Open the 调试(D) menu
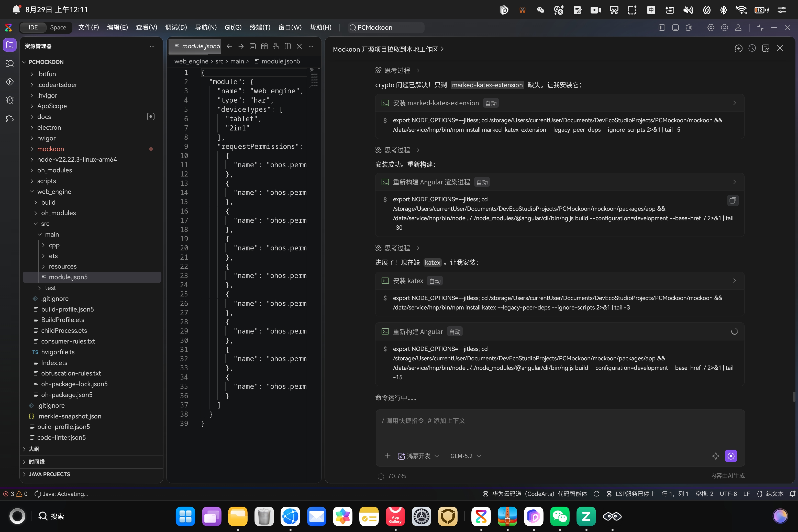The height and width of the screenshot is (532, 798). (x=176, y=27)
